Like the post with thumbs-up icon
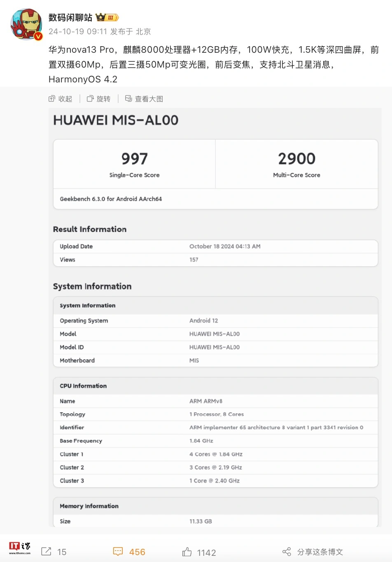This screenshot has height=562, width=392. 187,552
